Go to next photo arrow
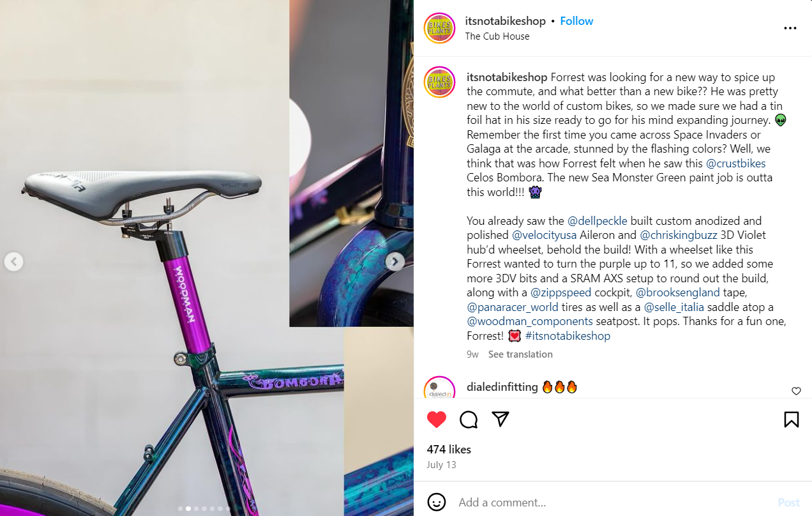812x516 pixels. pyautogui.click(x=395, y=261)
